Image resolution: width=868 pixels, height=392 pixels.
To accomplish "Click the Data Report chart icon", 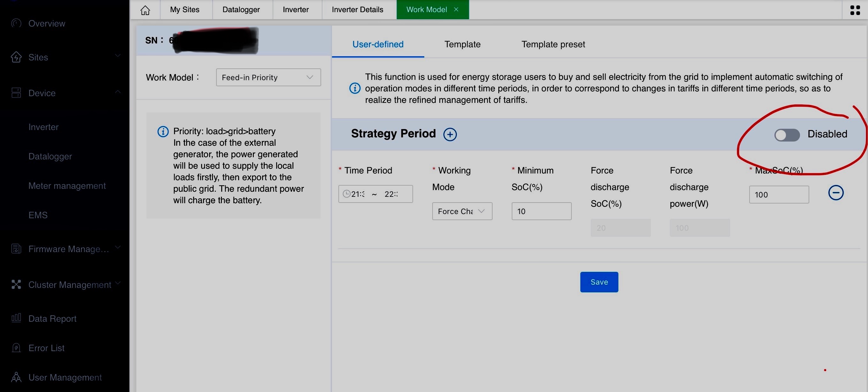I will coord(16,318).
